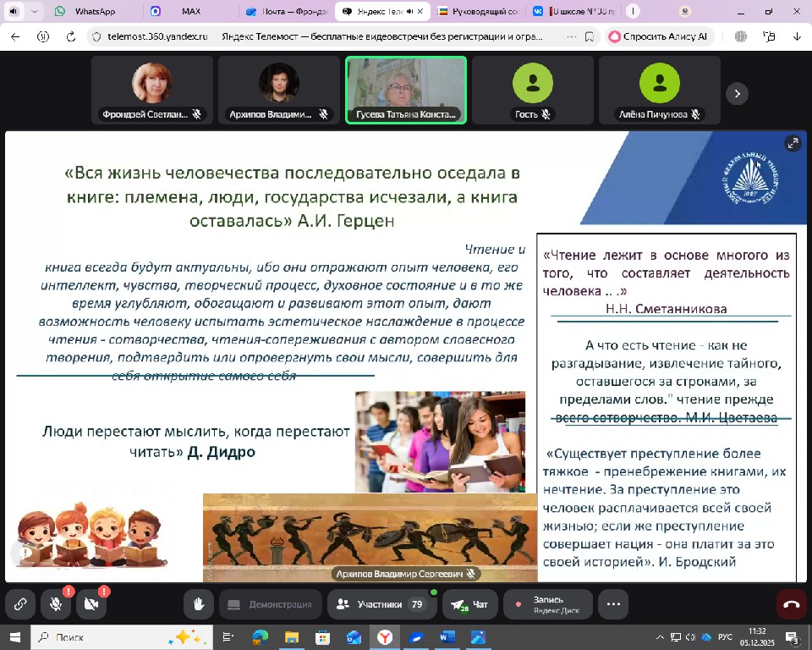Select Гусева Татьяна participant video tile
Image resolution: width=812 pixels, height=650 pixels.
[x=406, y=90]
